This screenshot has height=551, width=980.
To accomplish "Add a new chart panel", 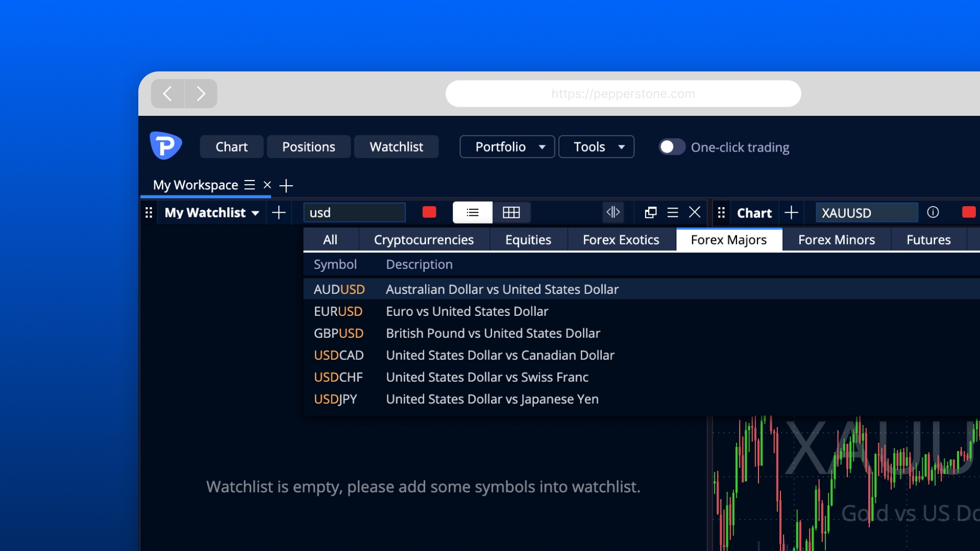I will (791, 212).
